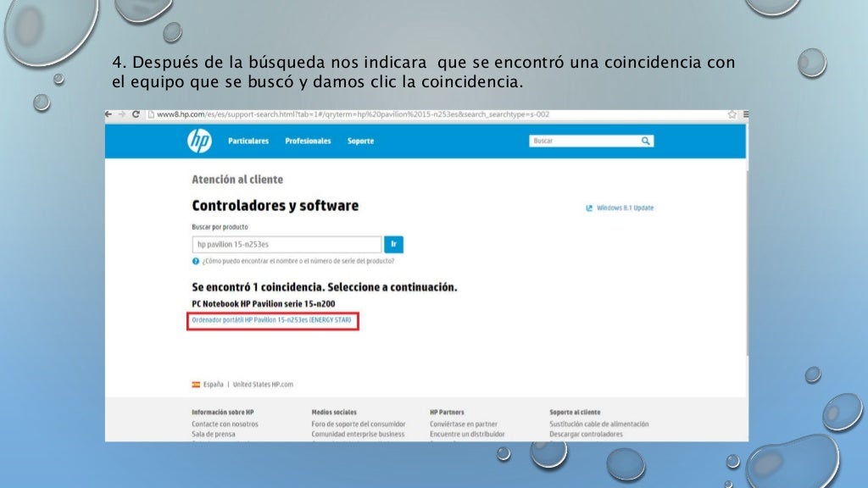Click the Windows 8.1 Update arrow icon
The height and width of the screenshot is (488, 868).
pos(589,208)
